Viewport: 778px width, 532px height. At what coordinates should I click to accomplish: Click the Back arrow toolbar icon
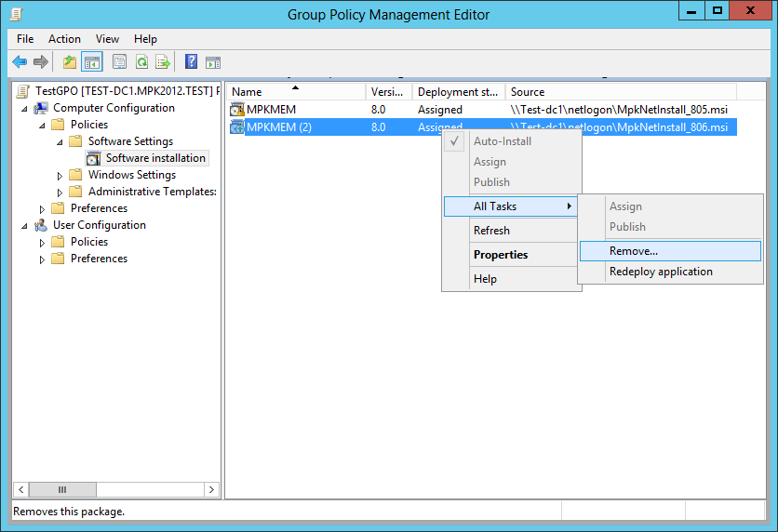(x=20, y=62)
